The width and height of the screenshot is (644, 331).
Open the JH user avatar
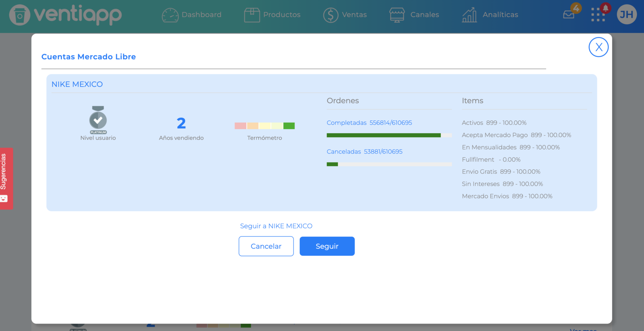point(627,14)
